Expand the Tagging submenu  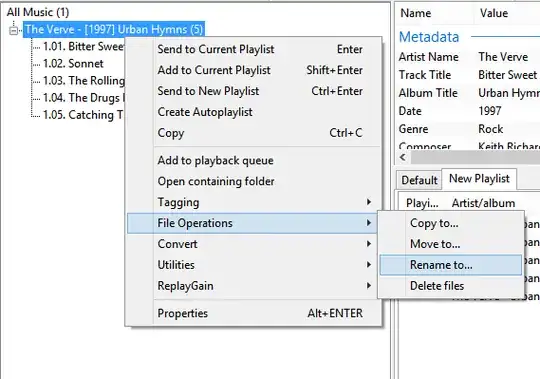pyautogui.click(x=254, y=202)
